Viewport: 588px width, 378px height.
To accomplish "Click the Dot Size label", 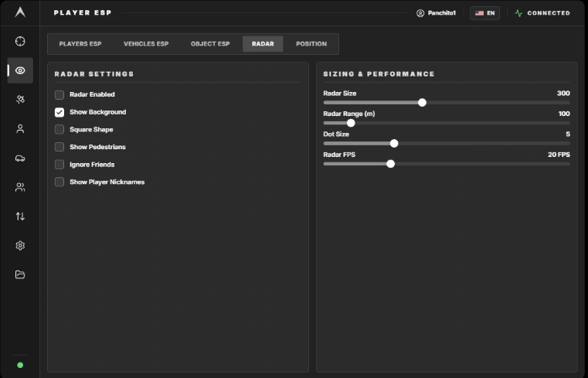I will pyautogui.click(x=336, y=135).
